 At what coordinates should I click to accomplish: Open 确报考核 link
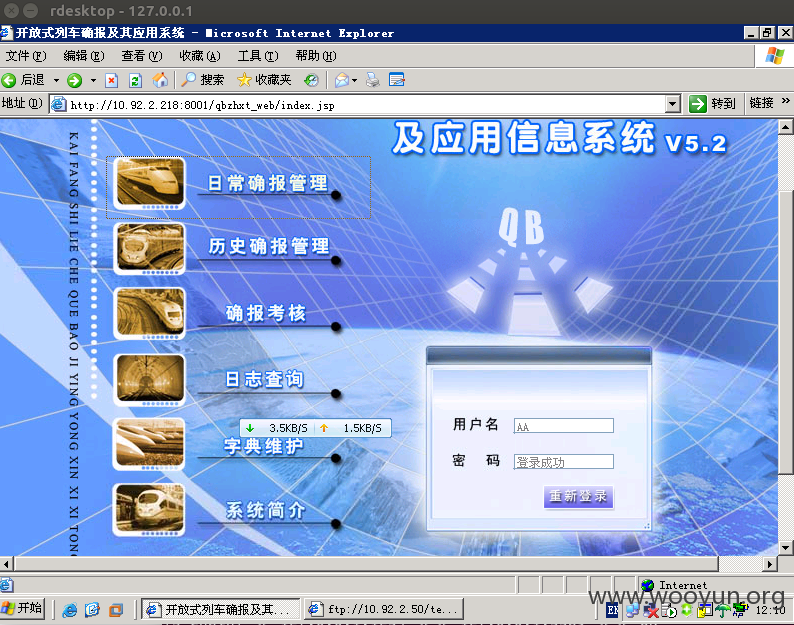(265, 313)
